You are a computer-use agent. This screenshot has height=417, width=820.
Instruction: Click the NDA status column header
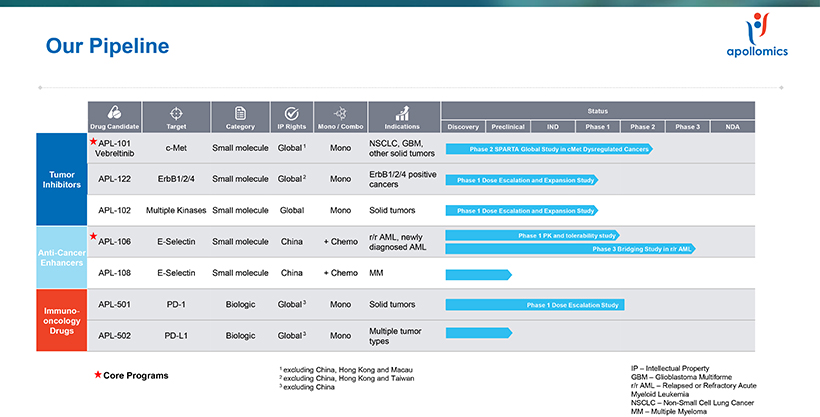731,127
